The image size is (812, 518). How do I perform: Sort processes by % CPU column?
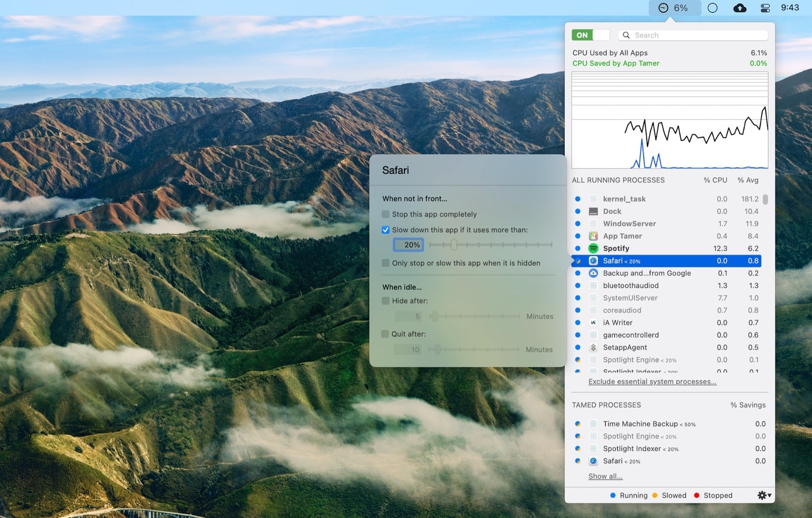715,180
